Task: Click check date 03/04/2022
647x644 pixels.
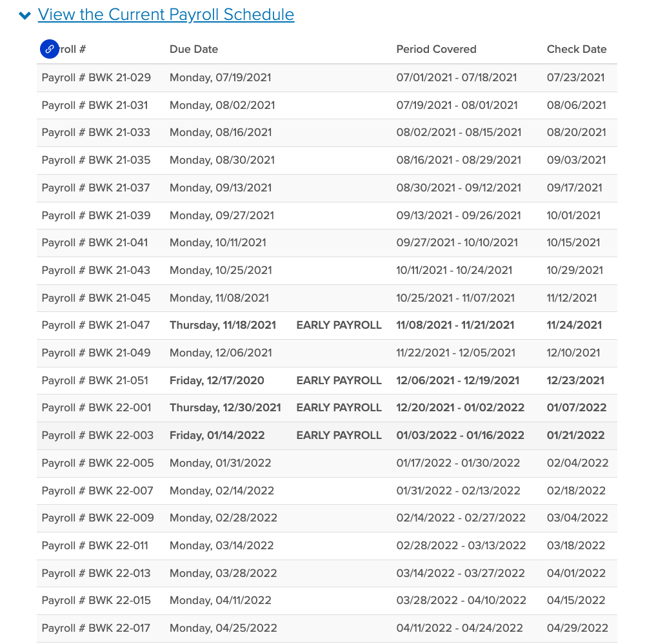Action: [x=577, y=518]
